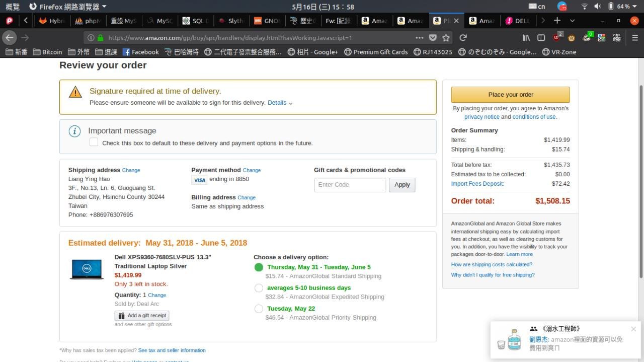Open a new browser tab

[557, 21]
